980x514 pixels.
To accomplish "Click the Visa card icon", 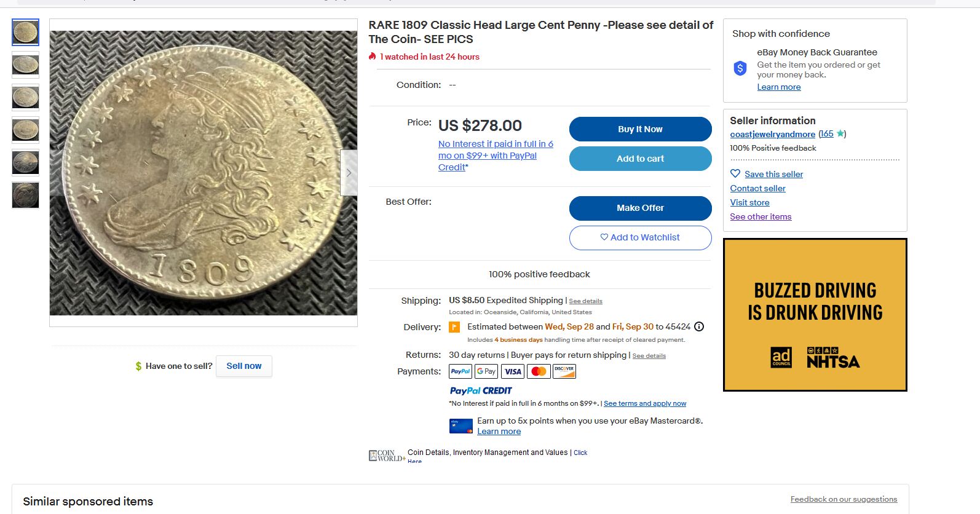I will (x=513, y=371).
